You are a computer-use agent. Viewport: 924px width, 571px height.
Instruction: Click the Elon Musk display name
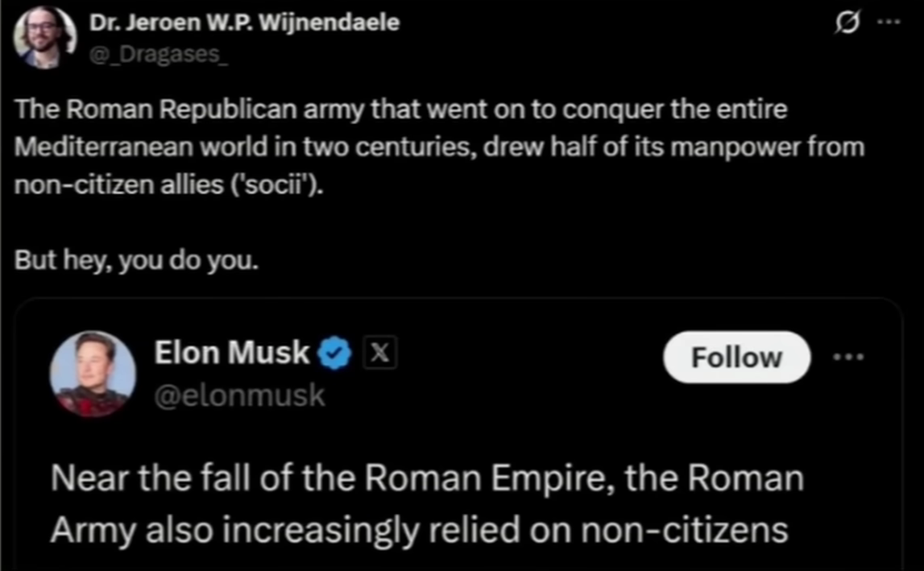click(231, 353)
